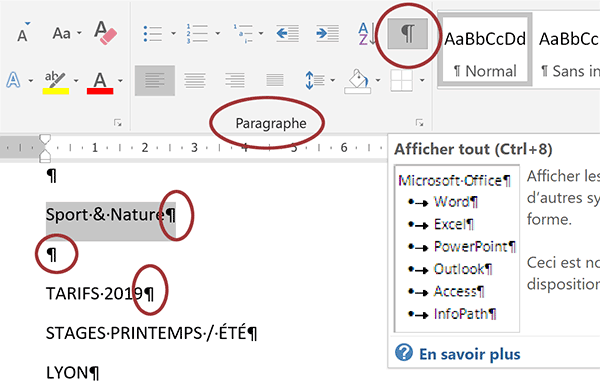Align the paragraph text right
Viewport: 600px width, 388px height.
tap(235, 80)
